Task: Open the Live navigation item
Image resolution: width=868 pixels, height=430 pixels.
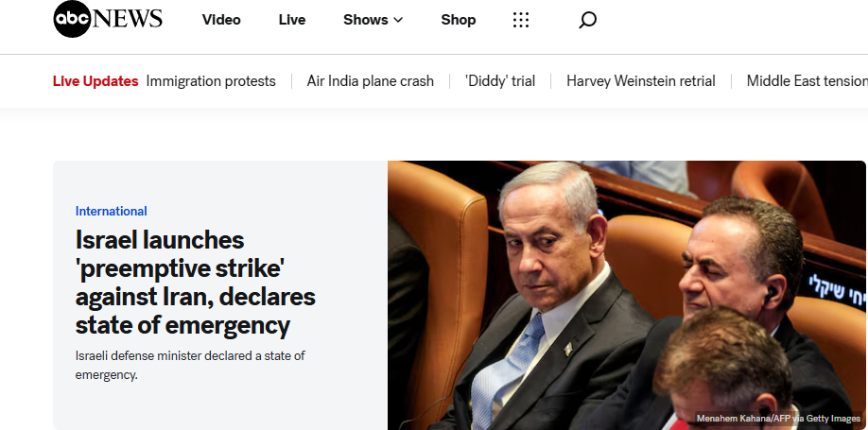Action: (292, 20)
